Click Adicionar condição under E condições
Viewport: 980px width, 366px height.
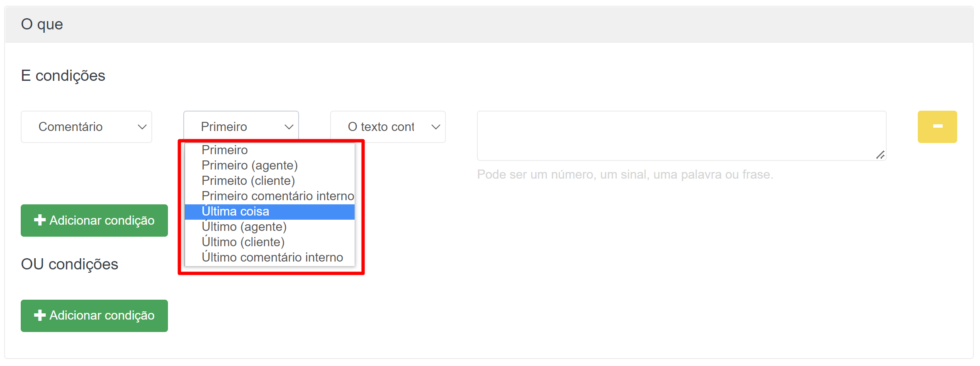(94, 220)
